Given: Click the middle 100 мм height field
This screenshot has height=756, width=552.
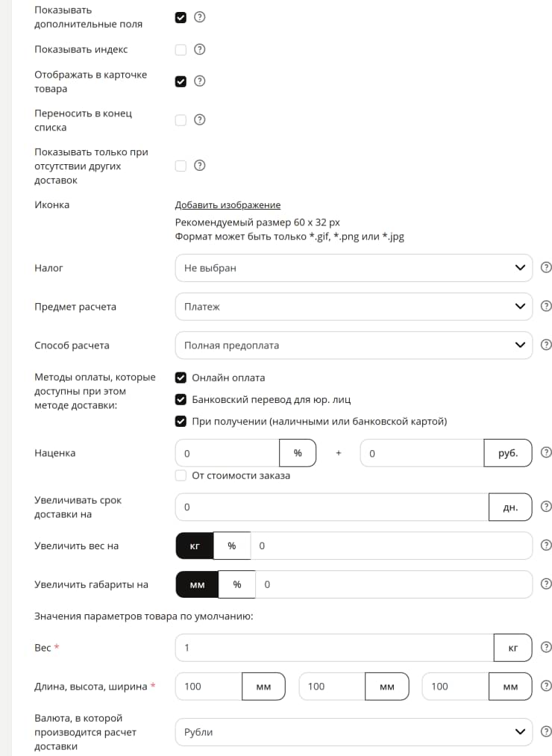Looking at the screenshot, I should tap(332, 687).
